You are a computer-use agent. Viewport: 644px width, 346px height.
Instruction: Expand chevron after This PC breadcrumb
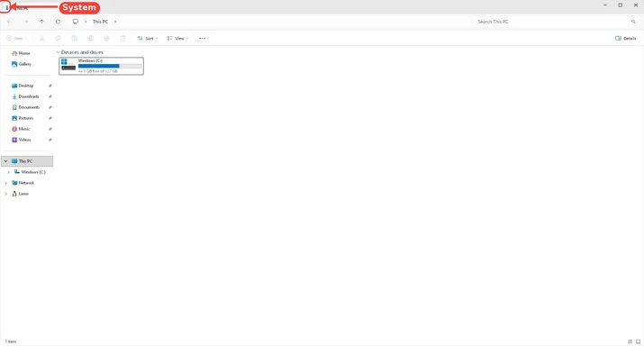pyautogui.click(x=115, y=22)
